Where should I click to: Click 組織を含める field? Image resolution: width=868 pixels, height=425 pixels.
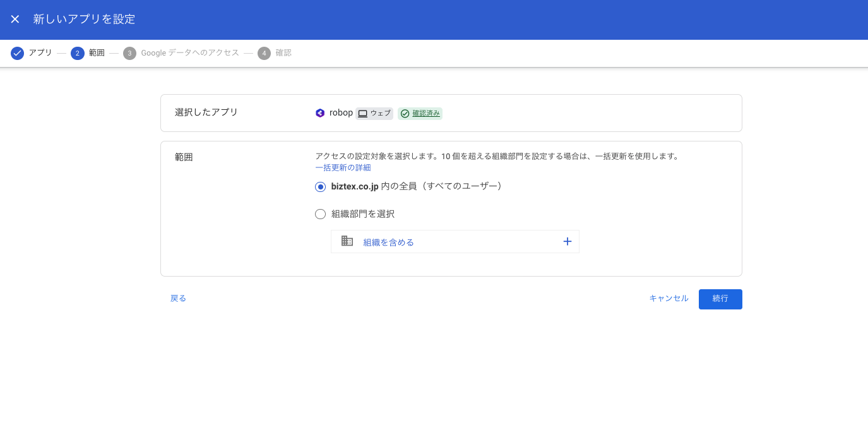pyautogui.click(x=455, y=242)
